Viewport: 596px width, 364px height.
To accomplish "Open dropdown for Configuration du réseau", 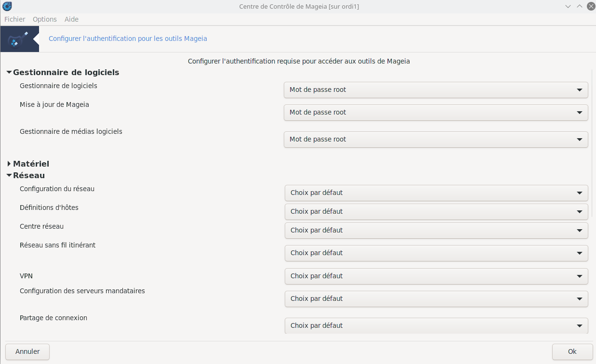I will tap(437, 193).
